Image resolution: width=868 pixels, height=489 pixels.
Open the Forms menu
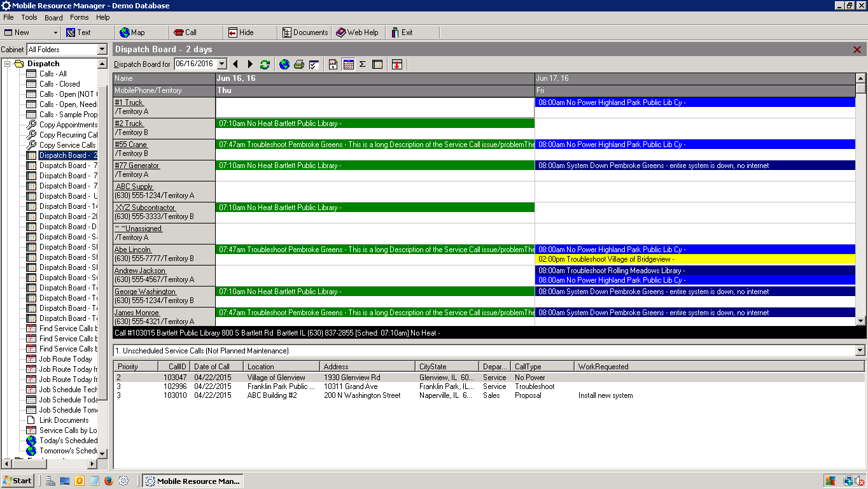click(80, 17)
